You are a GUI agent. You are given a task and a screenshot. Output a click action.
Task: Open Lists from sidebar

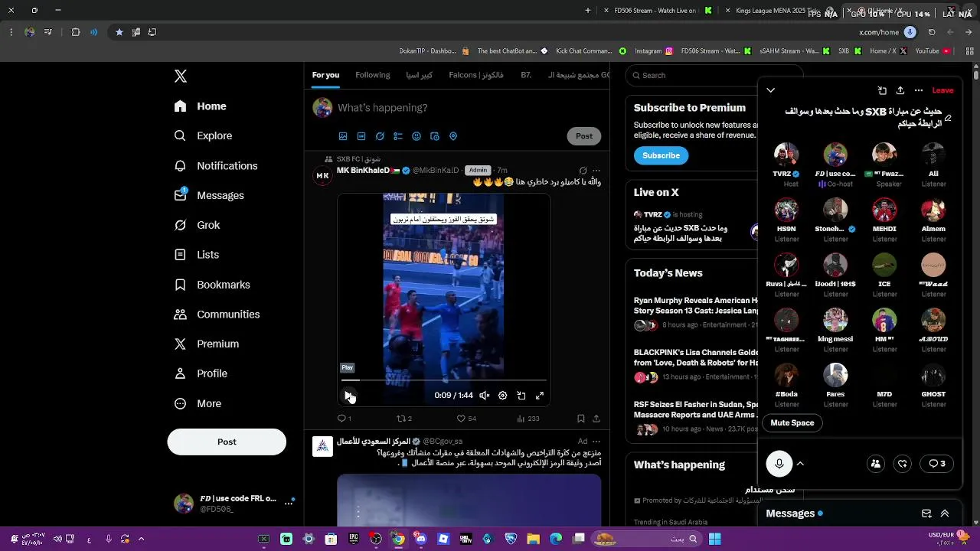pyautogui.click(x=197, y=255)
